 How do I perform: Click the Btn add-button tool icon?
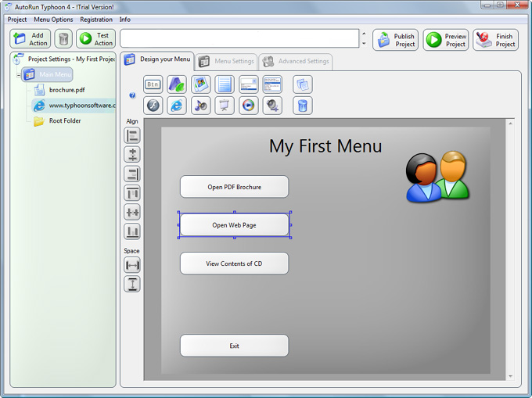tap(153, 84)
